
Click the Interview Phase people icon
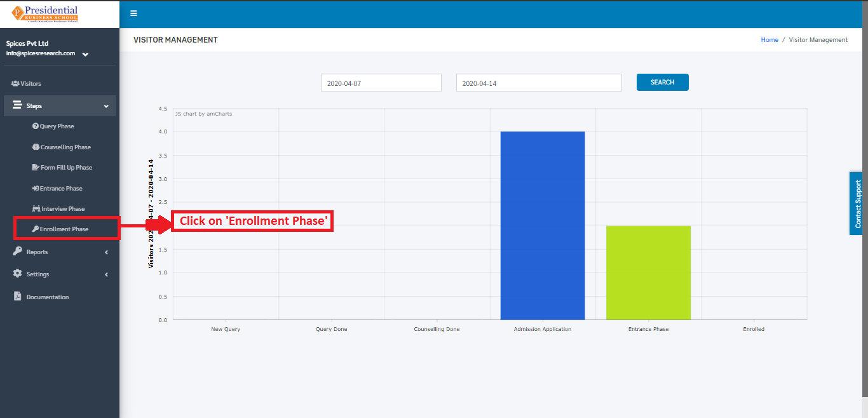point(36,209)
